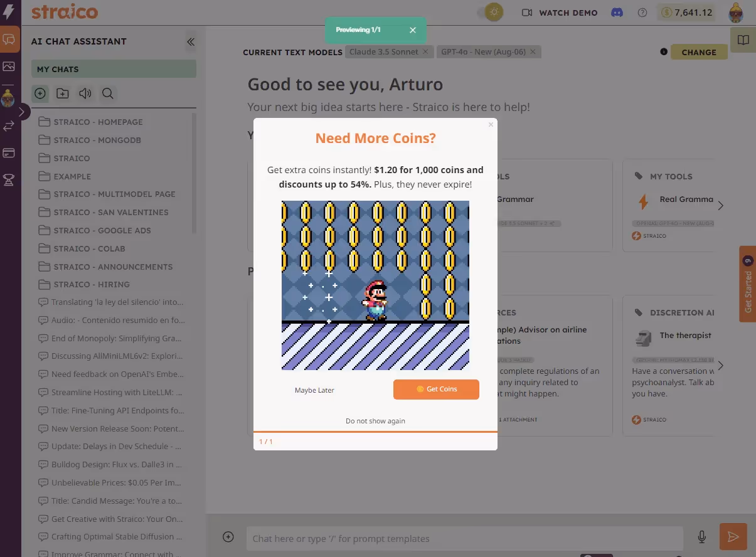Screen dimensions: 756x557
Task: Create a new folder in chats
Action: (63, 93)
